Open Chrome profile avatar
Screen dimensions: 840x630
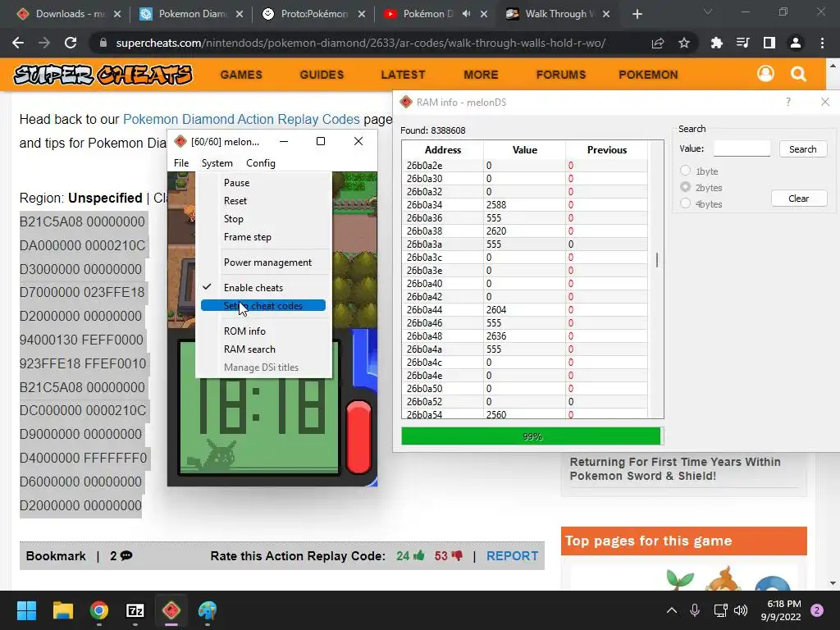coord(796,43)
